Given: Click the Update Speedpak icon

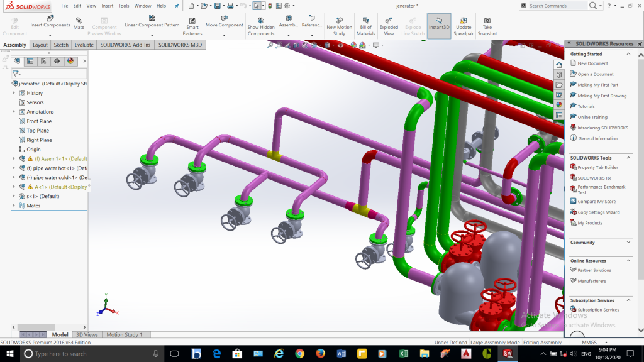Looking at the screenshot, I should point(464,20).
